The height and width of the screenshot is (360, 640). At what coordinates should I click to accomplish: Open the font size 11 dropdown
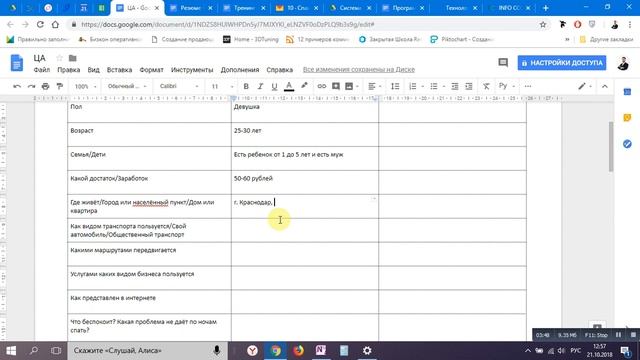click(222, 87)
